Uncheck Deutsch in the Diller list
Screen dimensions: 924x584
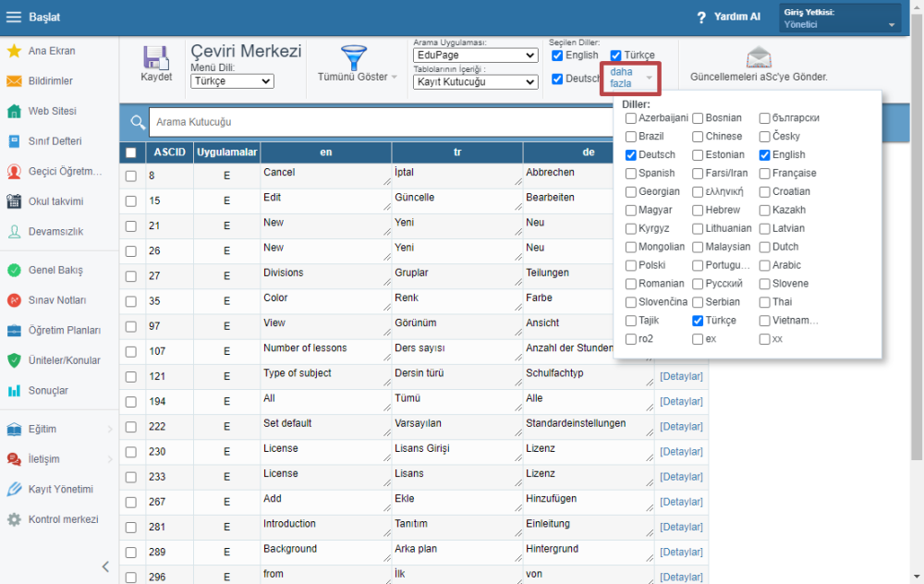(630, 155)
